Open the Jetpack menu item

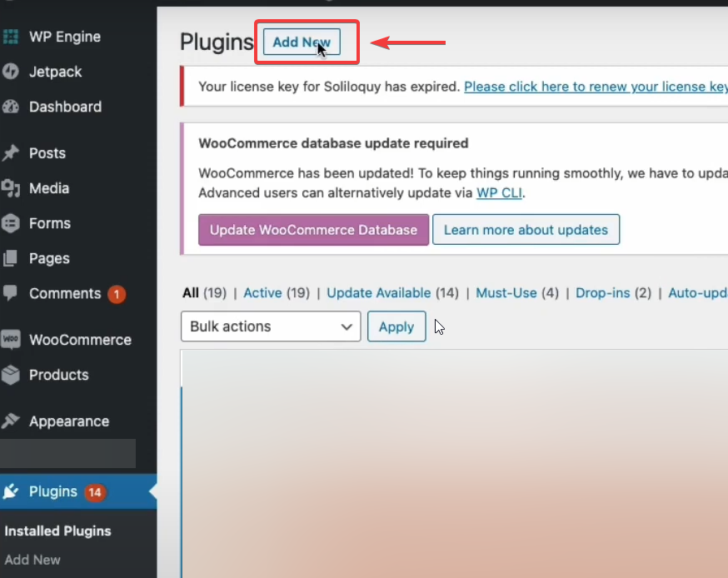coord(55,72)
